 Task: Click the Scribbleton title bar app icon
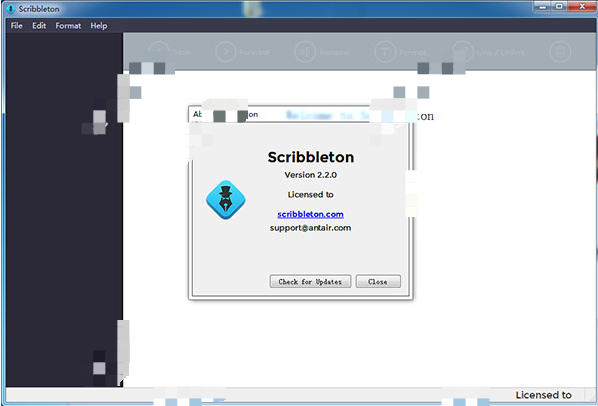click(x=11, y=9)
